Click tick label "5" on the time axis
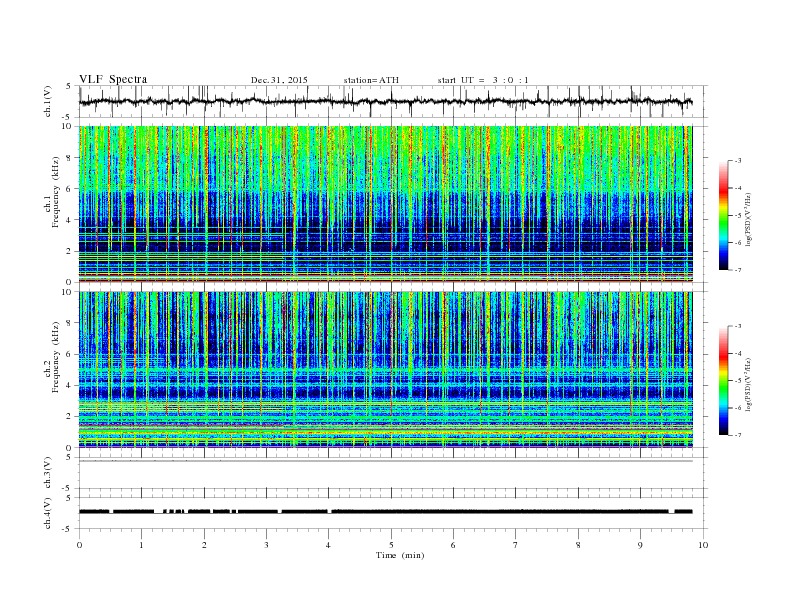Screen dimensions: 792x612 tap(391, 545)
